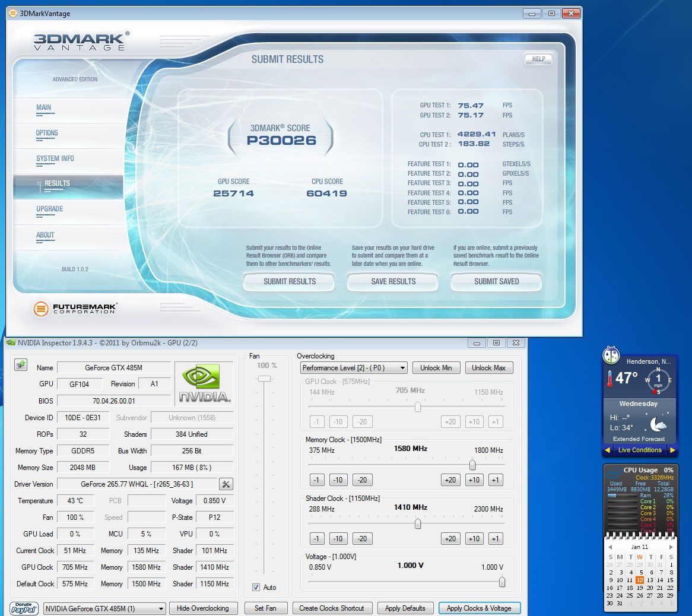Increase Shader Clock with +20 button
Screen dimensions: 692x616
click(x=450, y=539)
